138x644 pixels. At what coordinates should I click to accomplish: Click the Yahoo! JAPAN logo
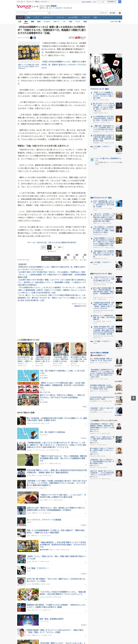tap(24, 7)
